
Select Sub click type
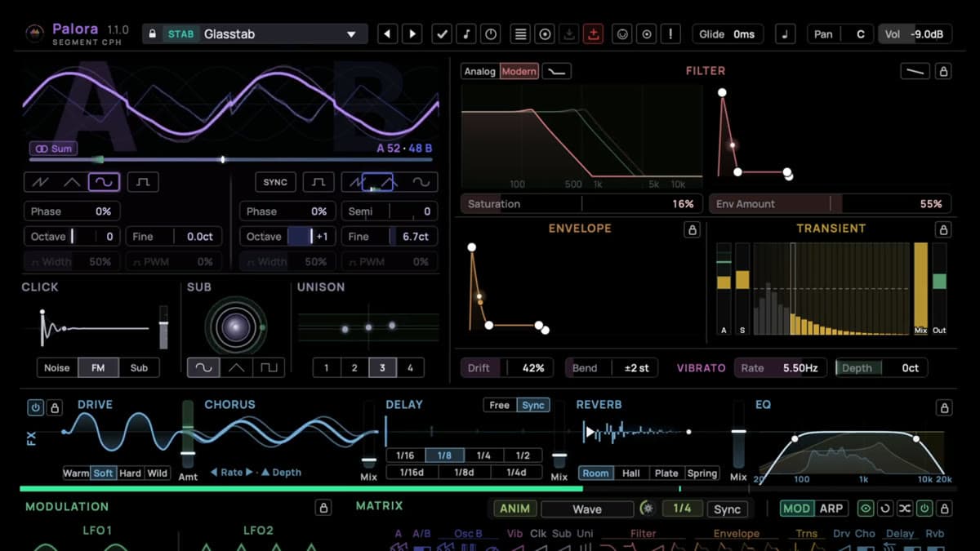tap(139, 368)
